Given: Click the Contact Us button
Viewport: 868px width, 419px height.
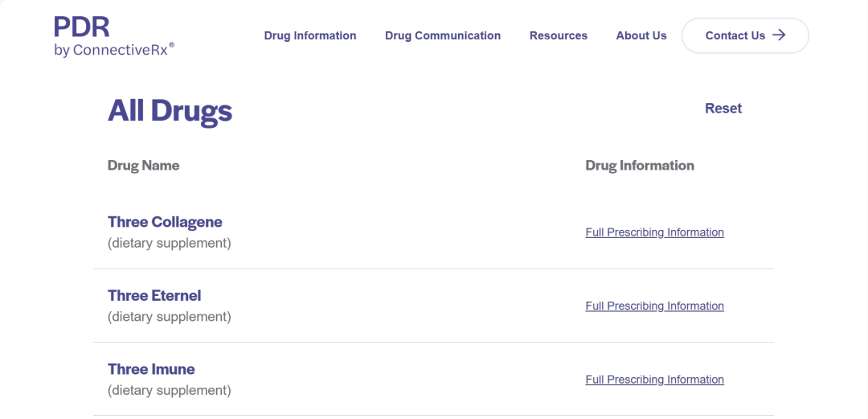Looking at the screenshot, I should pyautogui.click(x=745, y=35).
